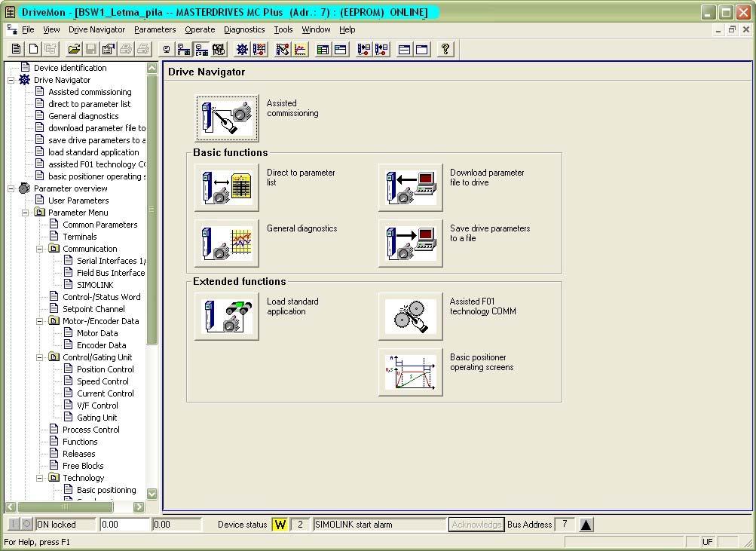This screenshot has width=756, height=551.
Task: Open Load standard application icon button
Action: [x=227, y=317]
